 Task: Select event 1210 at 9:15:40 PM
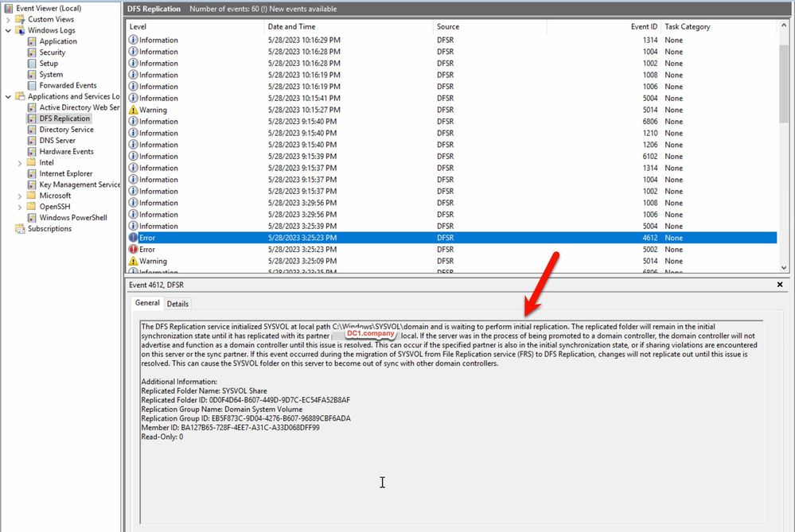coord(452,134)
